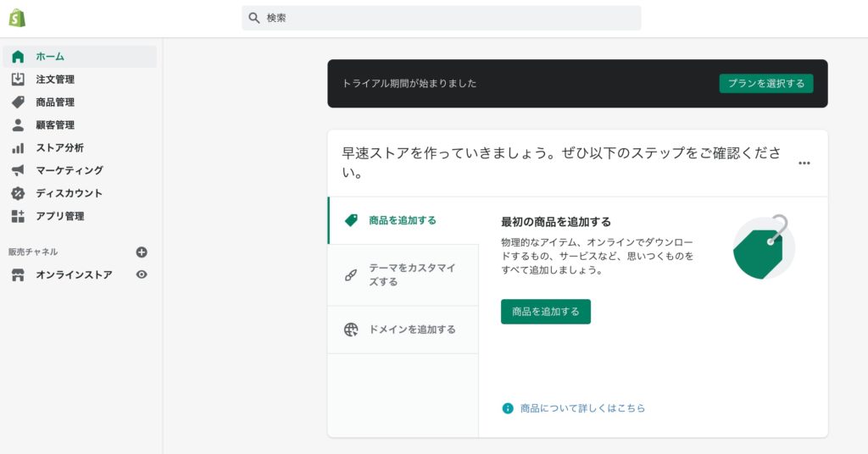This screenshot has height=454, width=868.
Task: Click the 検索 search field
Action: pyautogui.click(x=441, y=18)
